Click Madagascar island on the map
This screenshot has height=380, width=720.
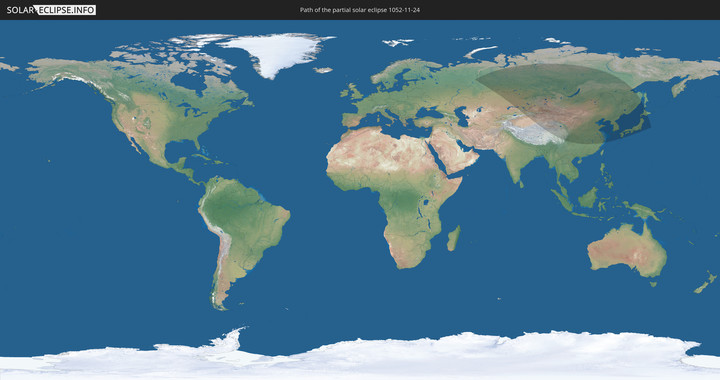pos(454,238)
